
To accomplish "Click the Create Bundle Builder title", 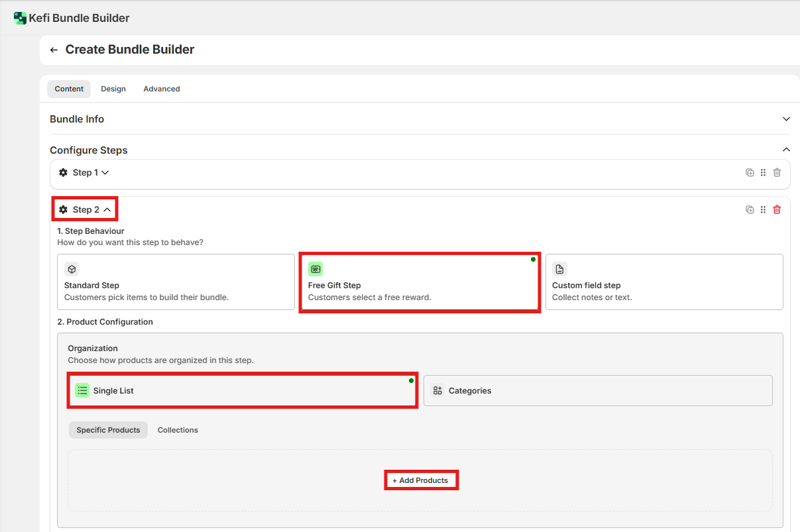I will (130, 50).
